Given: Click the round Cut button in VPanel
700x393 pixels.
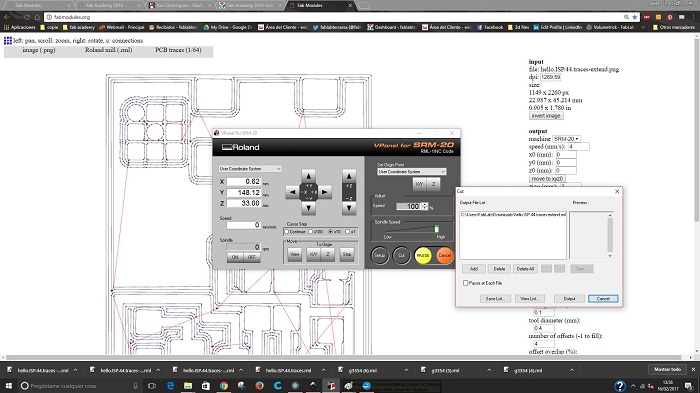Looking at the screenshot, I should click(401, 255).
